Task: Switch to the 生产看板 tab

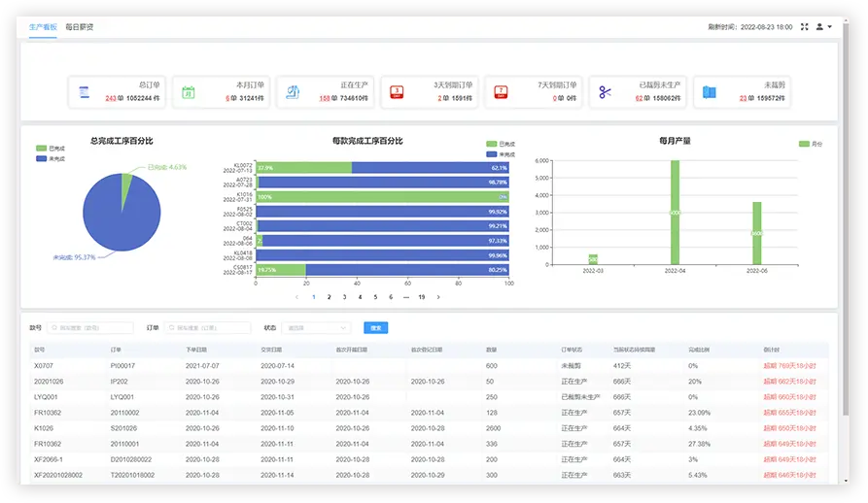Action: 43,26
